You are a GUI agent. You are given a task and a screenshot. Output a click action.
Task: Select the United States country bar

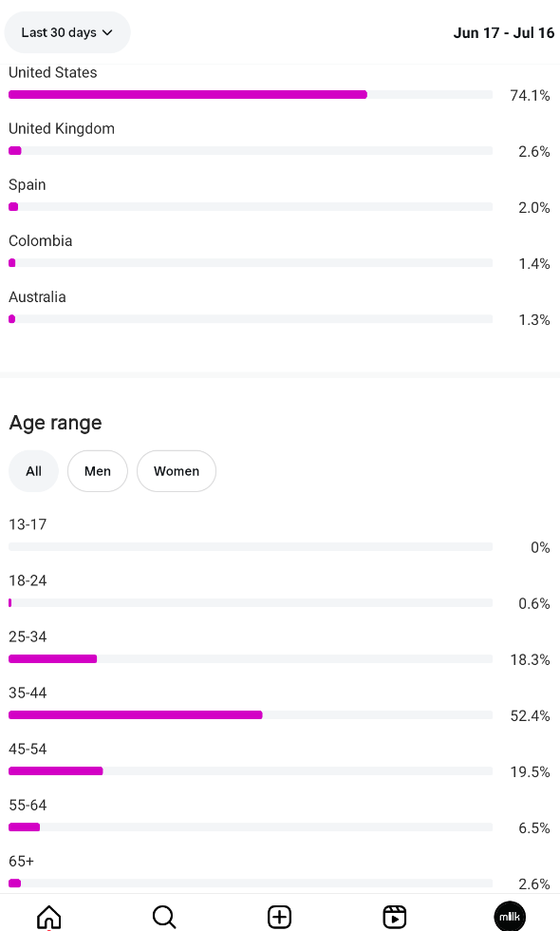(x=251, y=94)
